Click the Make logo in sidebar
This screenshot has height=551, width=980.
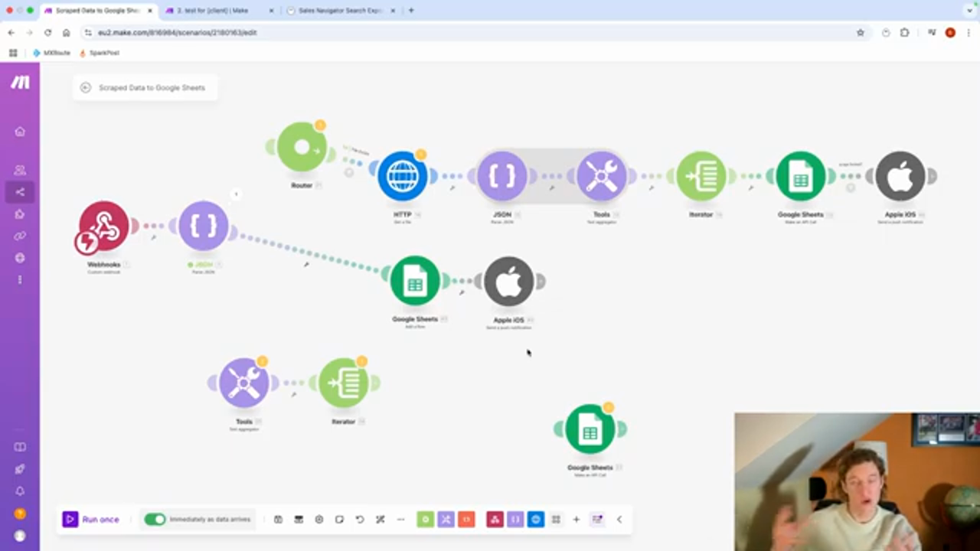pos(20,83)
